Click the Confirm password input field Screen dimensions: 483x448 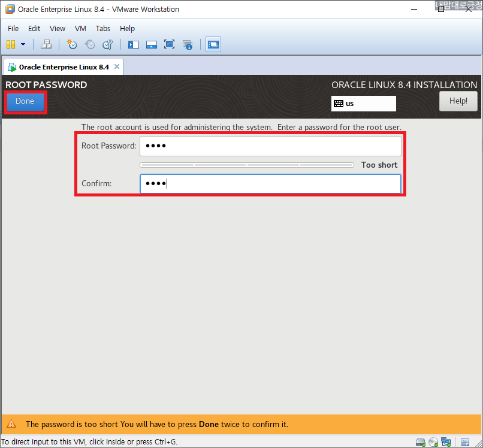[x=270, y=183]
